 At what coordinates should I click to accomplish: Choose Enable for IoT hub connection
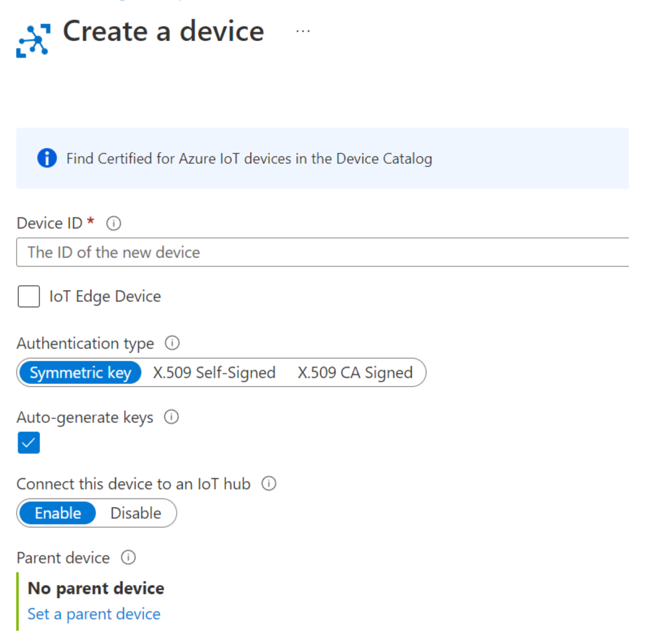(58, 513)
